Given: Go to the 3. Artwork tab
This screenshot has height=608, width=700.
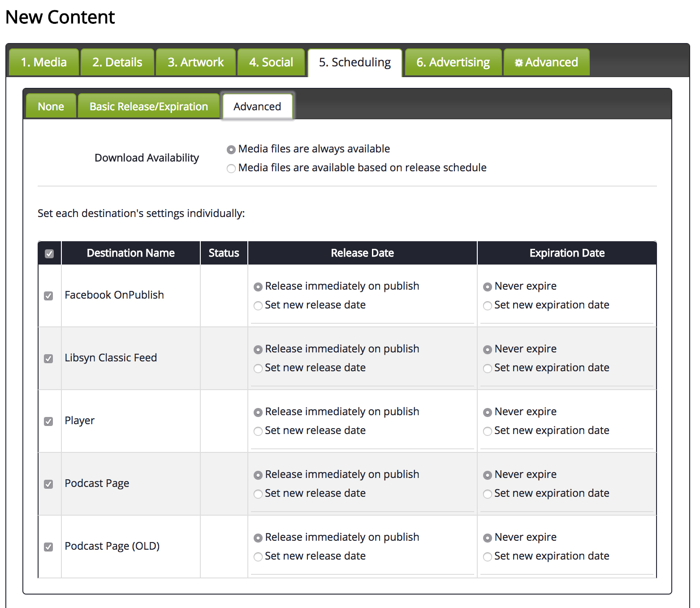Looking at the screenshot, I should pos(195,62).
